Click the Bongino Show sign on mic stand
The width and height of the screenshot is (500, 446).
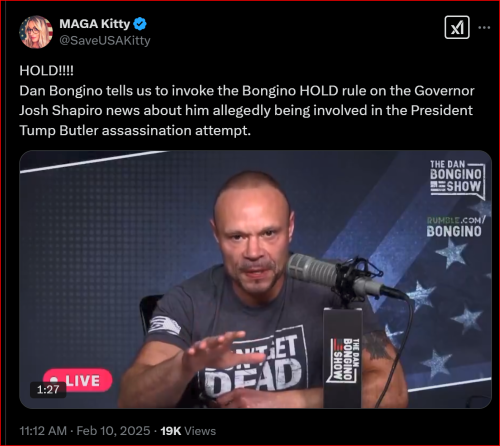point(343,358)
